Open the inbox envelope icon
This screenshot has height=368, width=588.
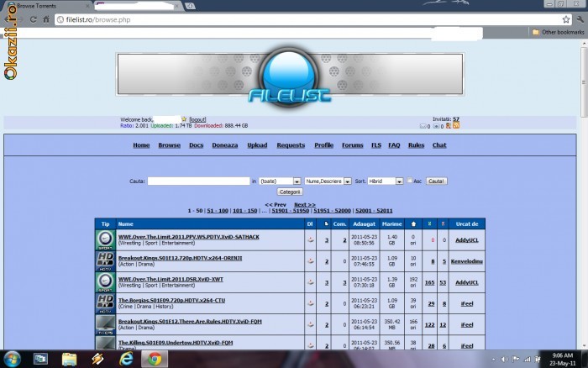[x=423, y=126]
